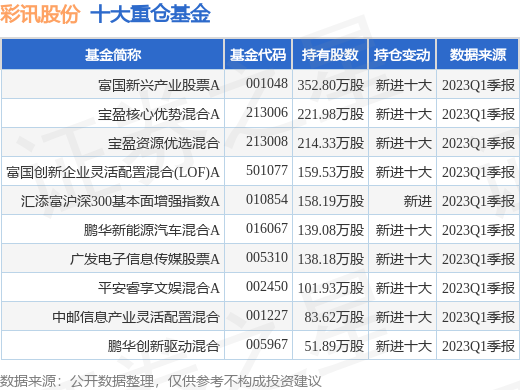This screenshot has width=520, height=390.
Task: Click the 彩讯股份 title text
Action: (x=40, y=14)
